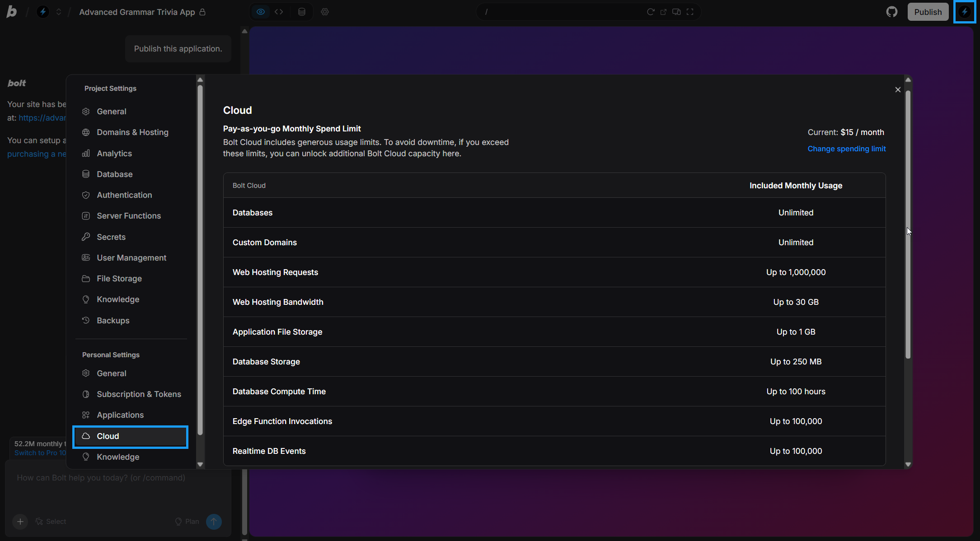This screenshot has width=980, height=541.
Task: Open Domains & Hosting settings
Action: pos(132,132)
